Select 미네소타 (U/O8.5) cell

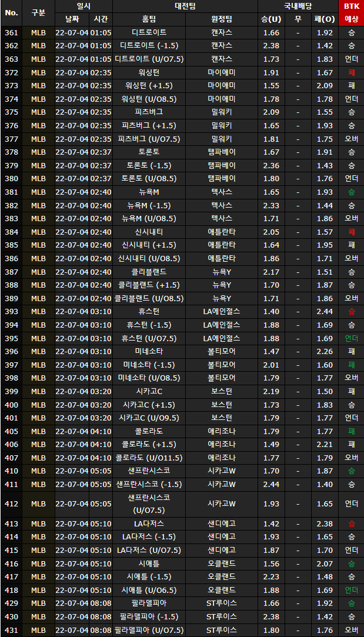(149, 378)
